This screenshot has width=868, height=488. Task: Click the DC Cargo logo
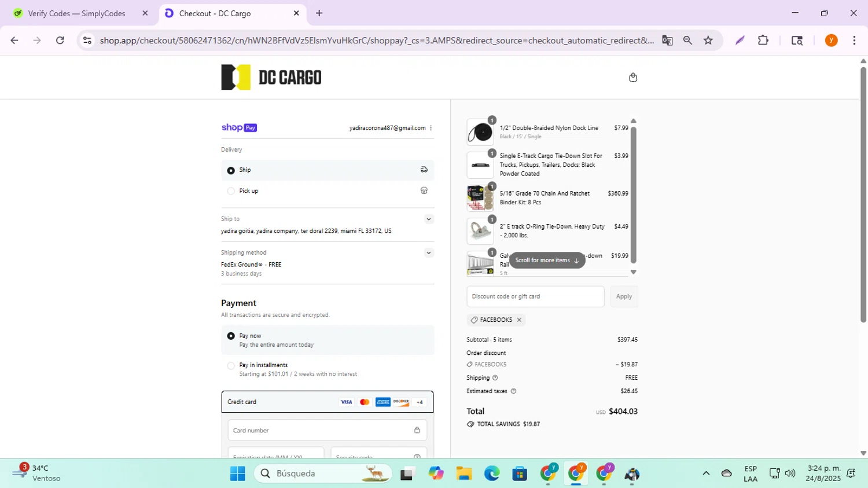pyautogui.click(x=271, y=77)
